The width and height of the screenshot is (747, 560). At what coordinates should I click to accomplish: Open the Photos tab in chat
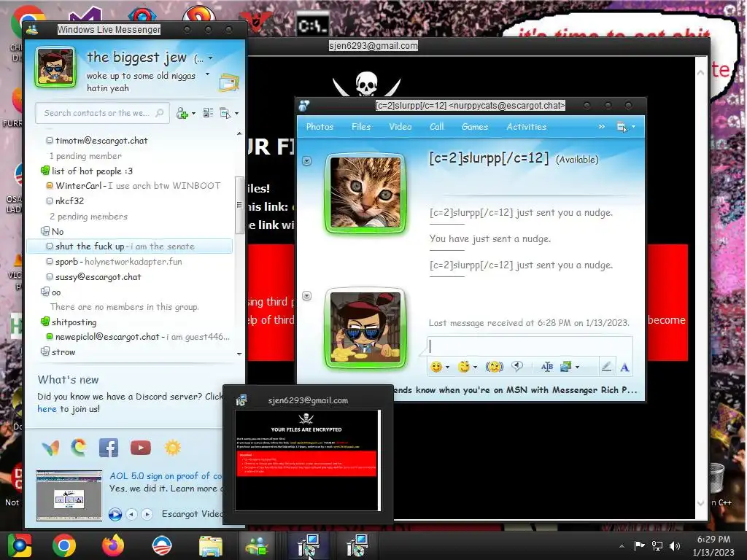coord(320,127)
